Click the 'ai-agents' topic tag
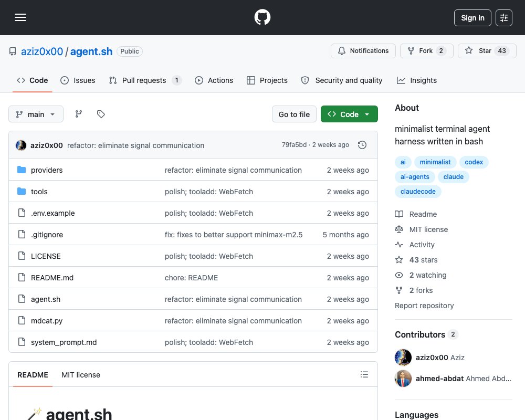This screenshot has height=420, width=525. pyautogui.click(x=415, y=177)
